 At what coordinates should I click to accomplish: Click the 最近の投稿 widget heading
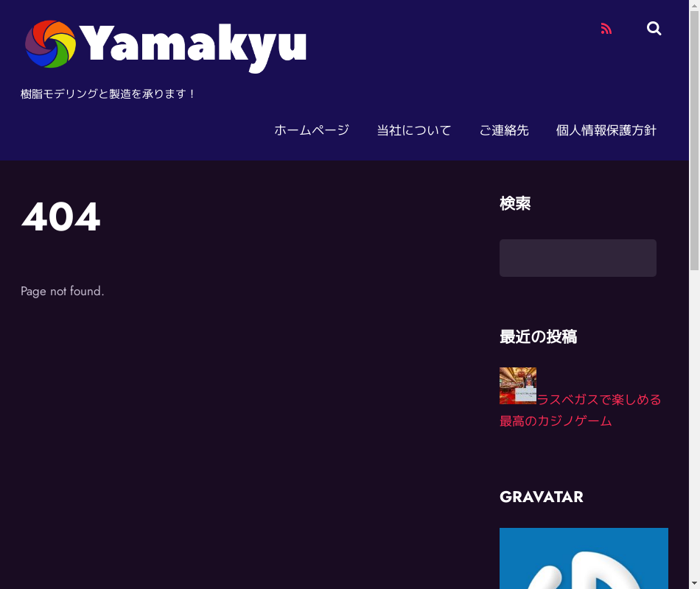click(538, 336)
